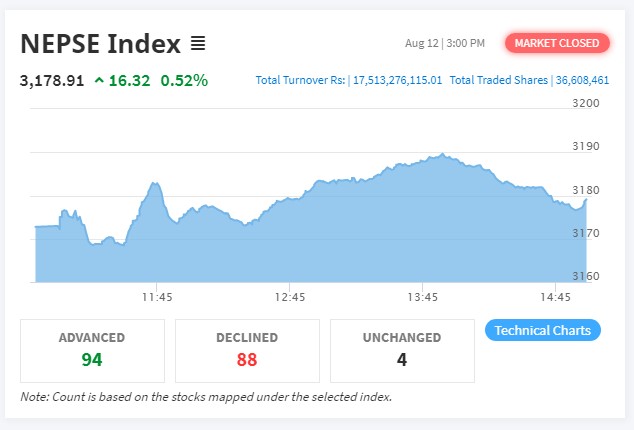Click the MARKET CLOSED badge
This screenshot has width=634, height=430.
pyautogui.click(x=557, y=43)
